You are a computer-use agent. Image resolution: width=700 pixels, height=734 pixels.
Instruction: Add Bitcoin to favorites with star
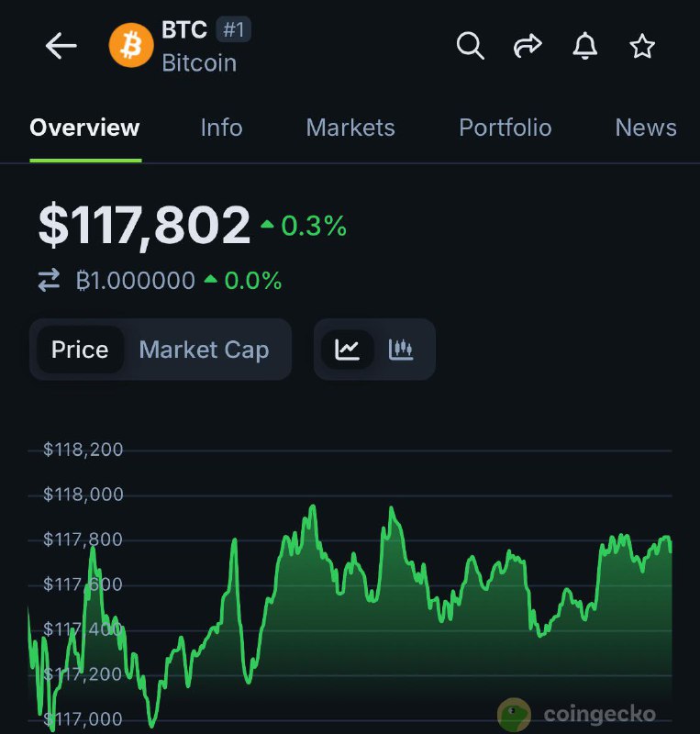pos(642,46)
